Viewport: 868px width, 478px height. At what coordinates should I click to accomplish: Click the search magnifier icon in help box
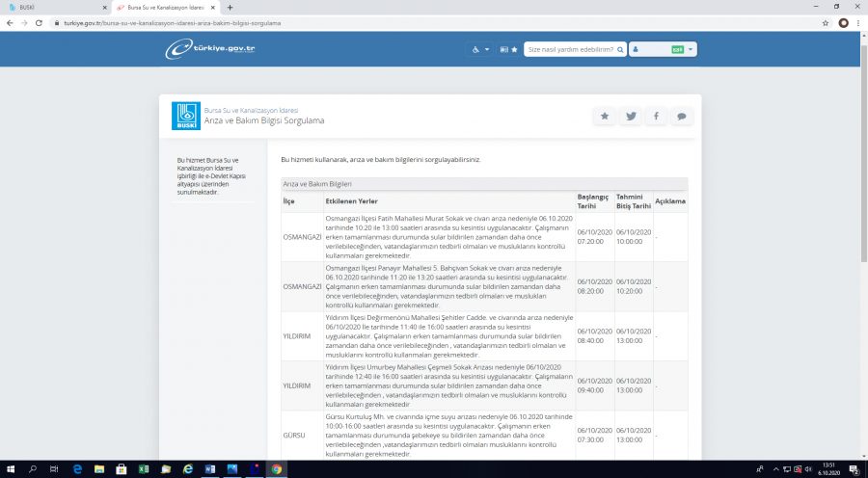point(620,49)
